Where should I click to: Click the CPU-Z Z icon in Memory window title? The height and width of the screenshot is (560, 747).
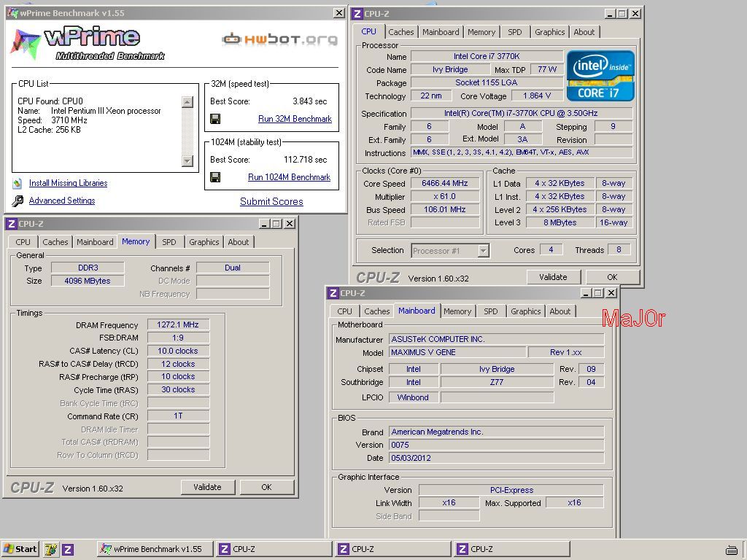[12, 224]
